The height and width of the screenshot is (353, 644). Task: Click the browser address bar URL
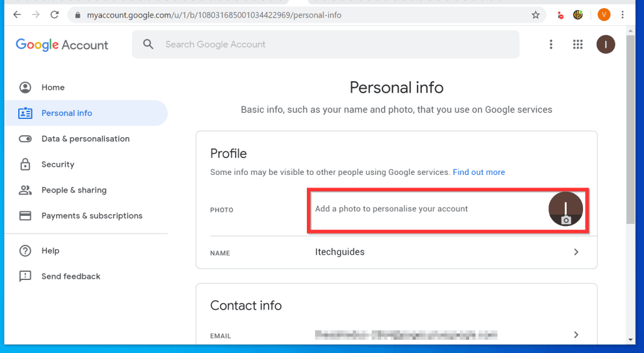[x=214, y=15]
